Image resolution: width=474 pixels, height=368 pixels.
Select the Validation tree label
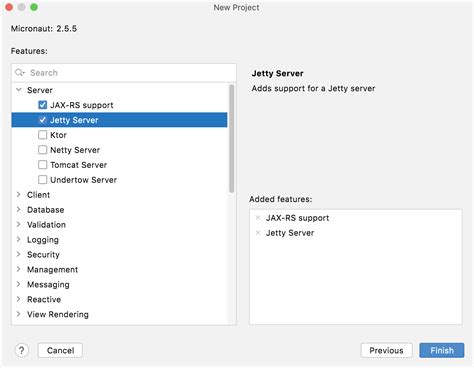pyautogui.click(x=46, y=225)
